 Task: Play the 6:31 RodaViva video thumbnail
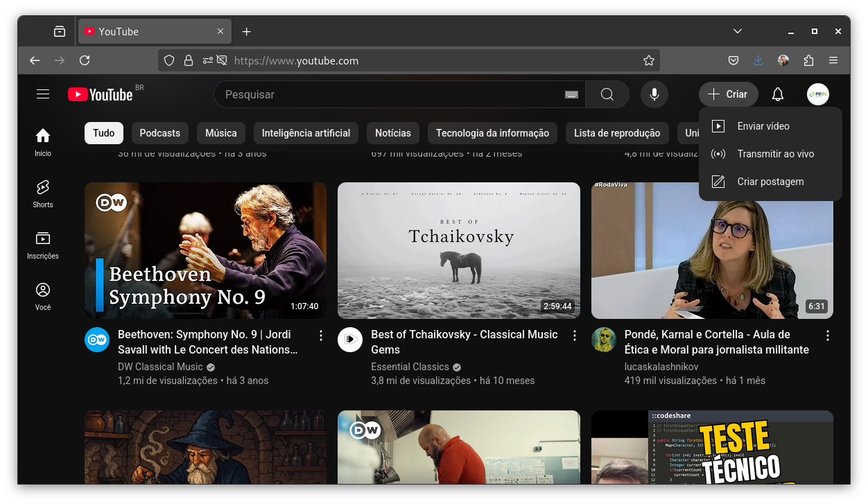tap(712, 250)
